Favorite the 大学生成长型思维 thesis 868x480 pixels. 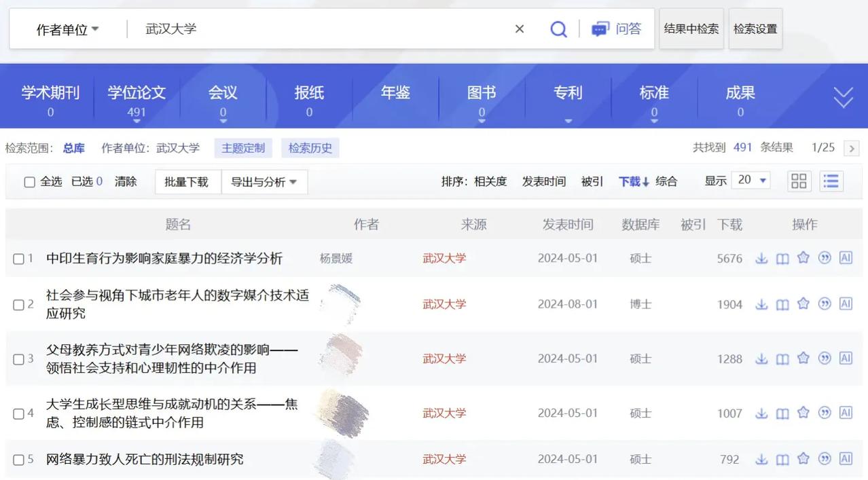click(x=803, y=412)
